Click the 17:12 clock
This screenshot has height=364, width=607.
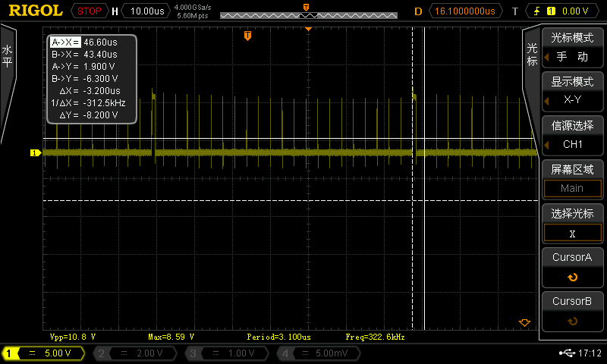590,353
